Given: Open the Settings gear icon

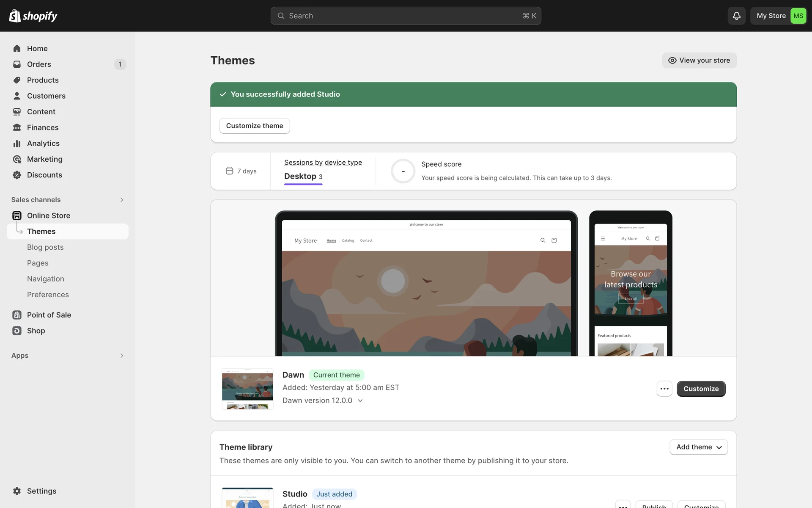Looking at the screenshot, I should click(x=17, y=491).
